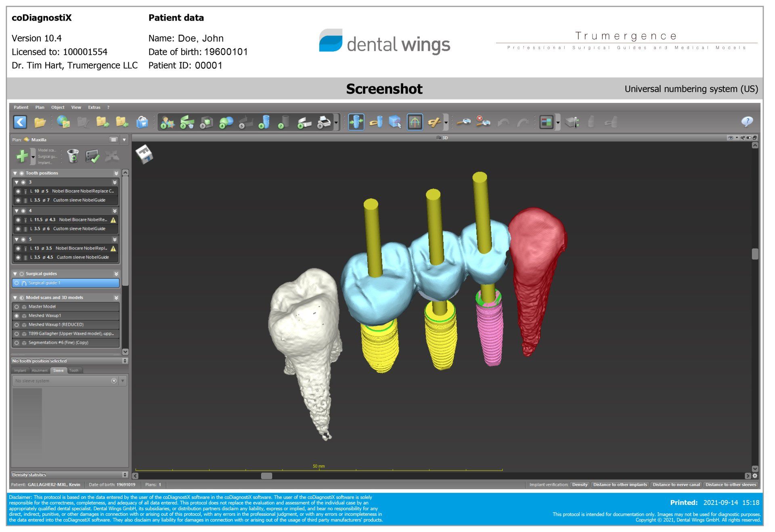Collapse tooth position 4 group

pos(17,211)
